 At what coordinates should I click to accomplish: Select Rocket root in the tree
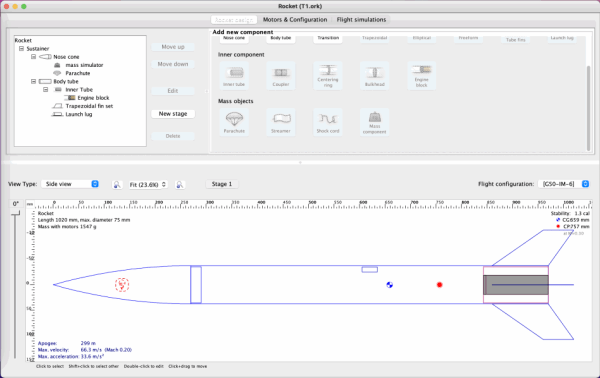coord(23,40)
